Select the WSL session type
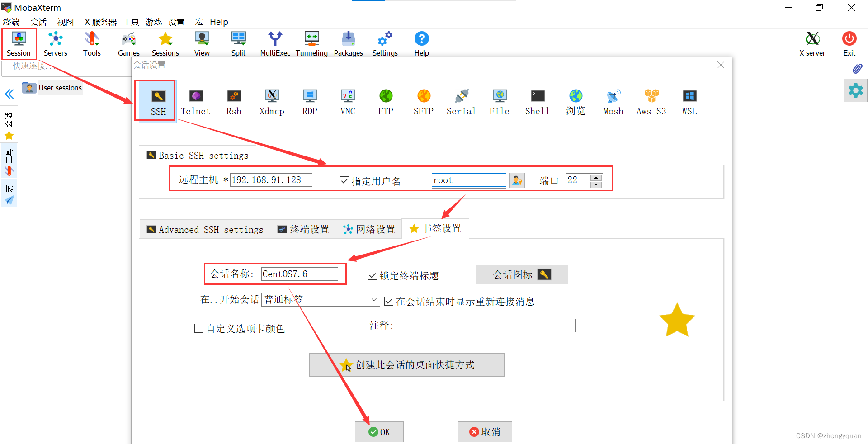 [689, 102]
